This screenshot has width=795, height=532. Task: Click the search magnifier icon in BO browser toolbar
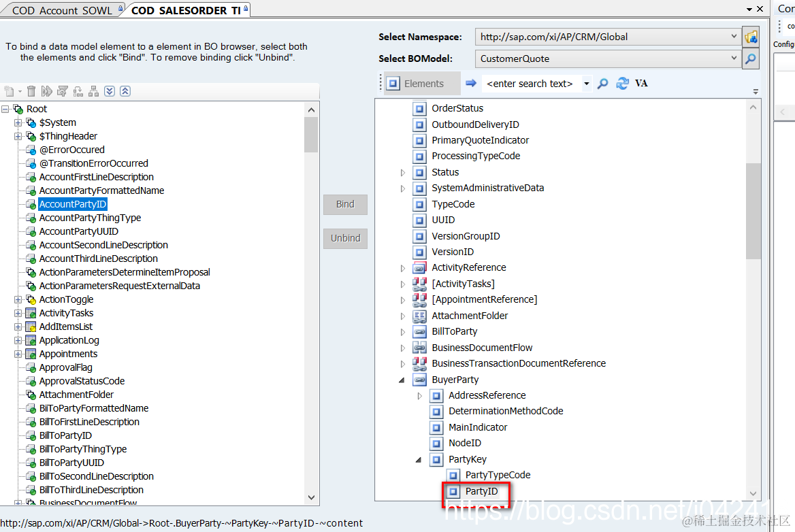click(x=603, y=83)
